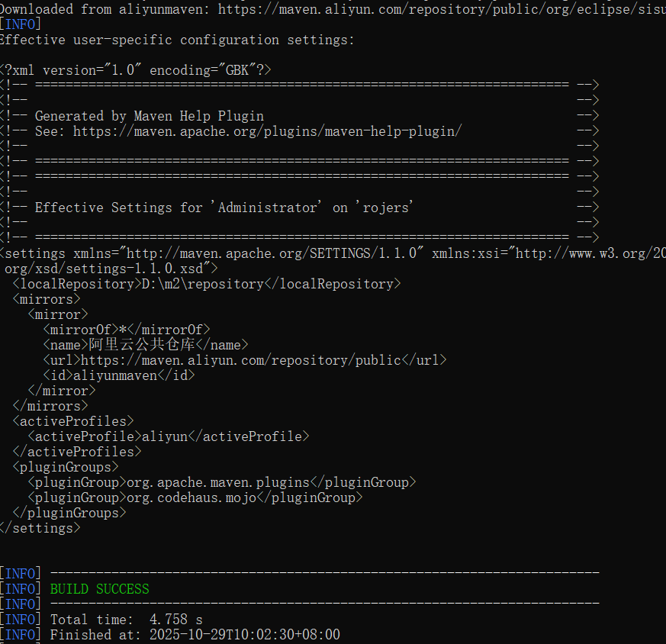Click the green BUILD SUCCESS text

pos(99,589)
